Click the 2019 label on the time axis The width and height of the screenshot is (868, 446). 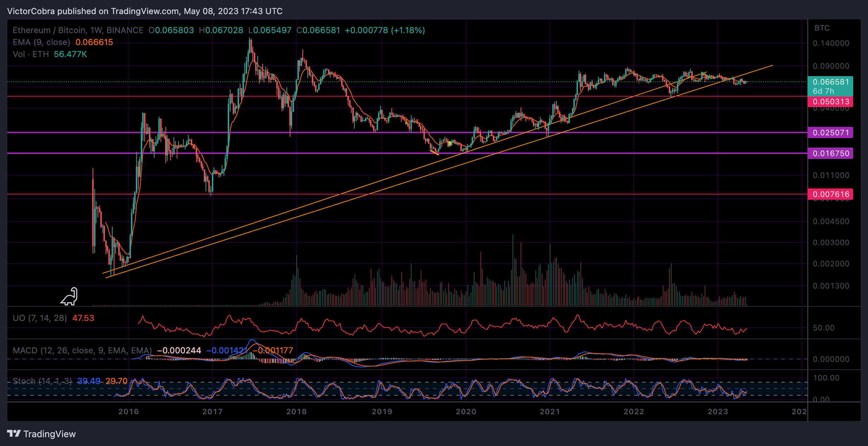pos(382,411)
